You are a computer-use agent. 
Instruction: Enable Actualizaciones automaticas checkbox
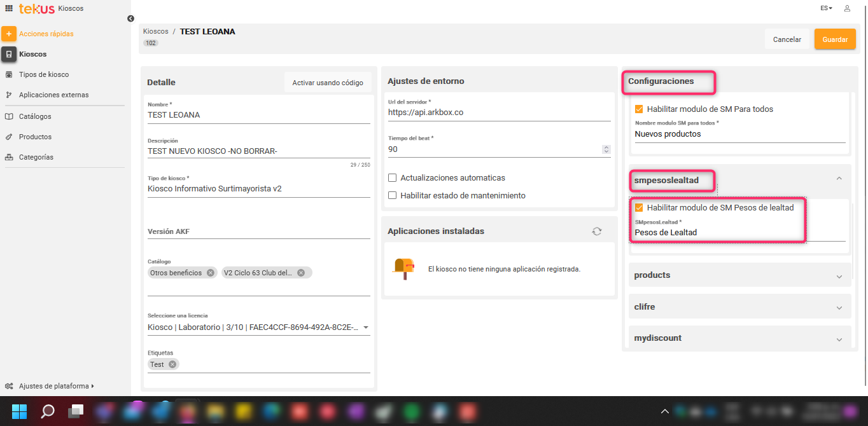point(393,178)
